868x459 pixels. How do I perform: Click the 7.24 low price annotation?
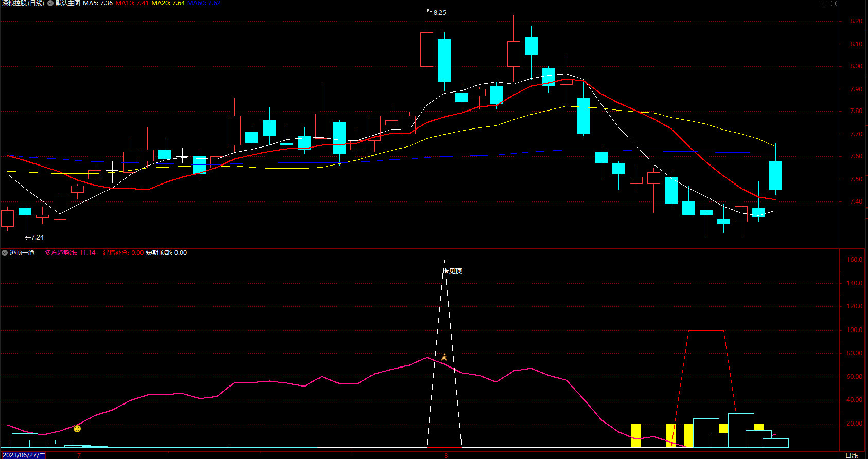(38, 237)
